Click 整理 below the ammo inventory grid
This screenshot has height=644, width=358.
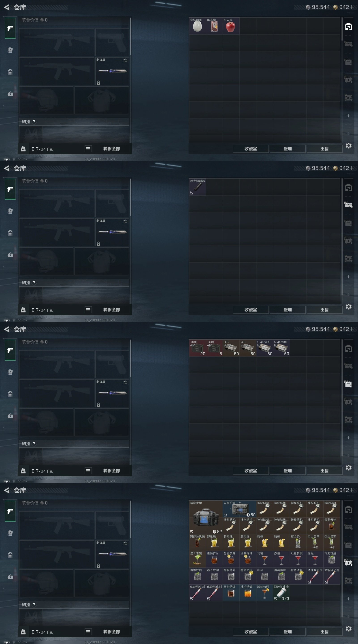pos(288,471)
